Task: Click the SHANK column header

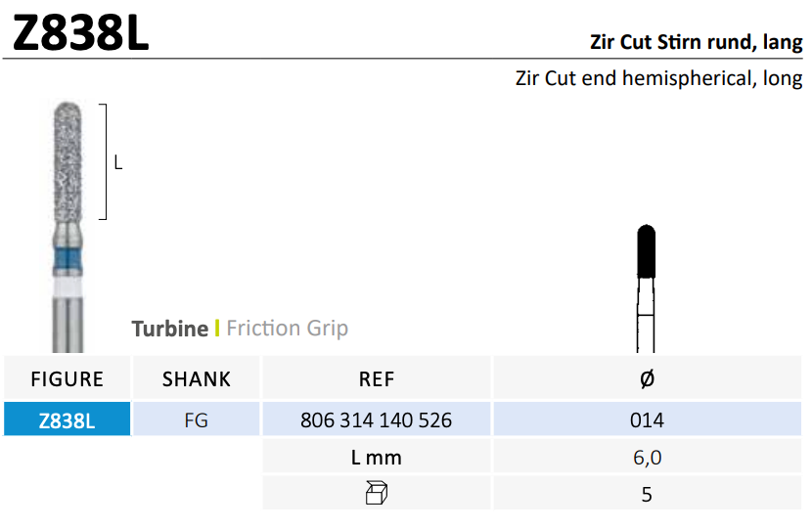Action: pyautogui.click(x=197, y=378)
